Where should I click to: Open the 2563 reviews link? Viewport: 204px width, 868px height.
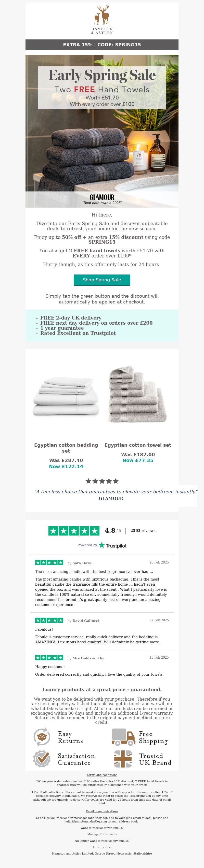click(x=143, y=531)
